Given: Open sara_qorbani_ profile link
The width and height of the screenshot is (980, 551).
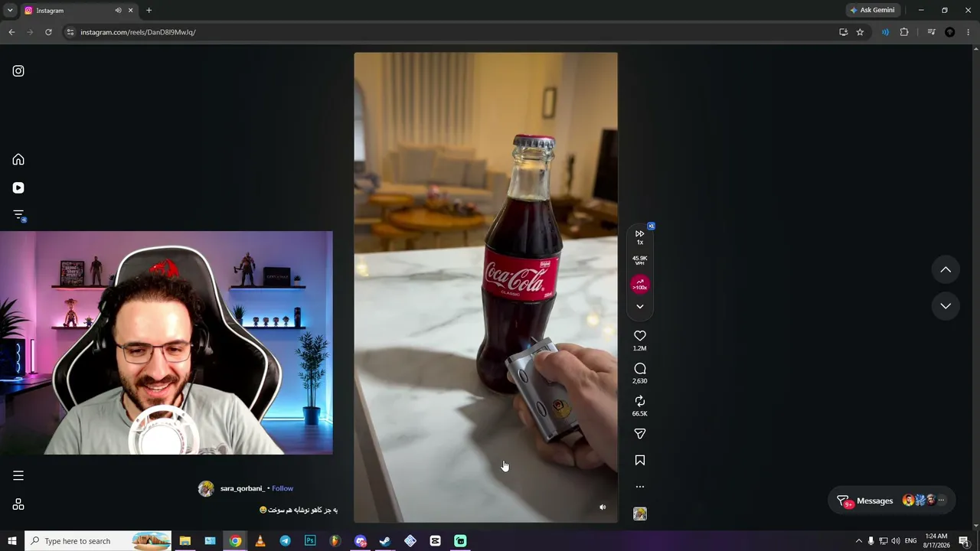Looking at the screenshot, I should [x=242, y=488].
